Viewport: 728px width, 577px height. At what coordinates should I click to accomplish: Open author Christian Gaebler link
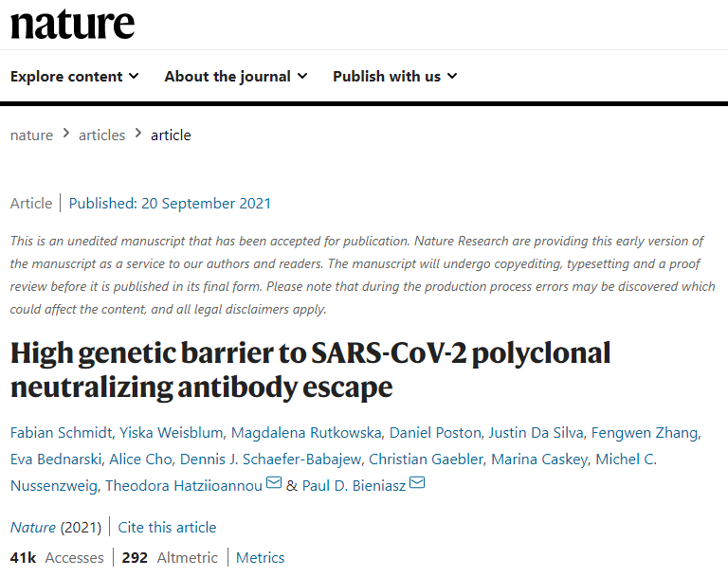click(x=426, y=460)
